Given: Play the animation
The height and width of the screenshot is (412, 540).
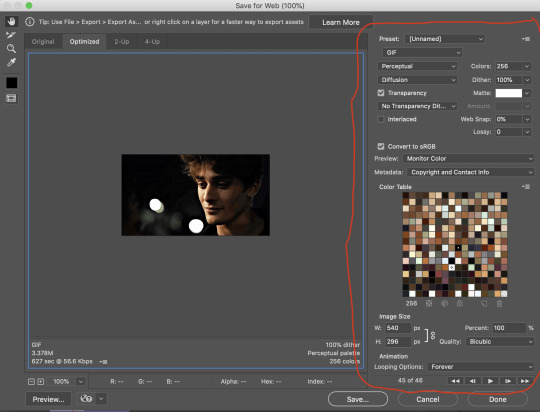Looking at the screenshot, I should click(x=490, y=381).
